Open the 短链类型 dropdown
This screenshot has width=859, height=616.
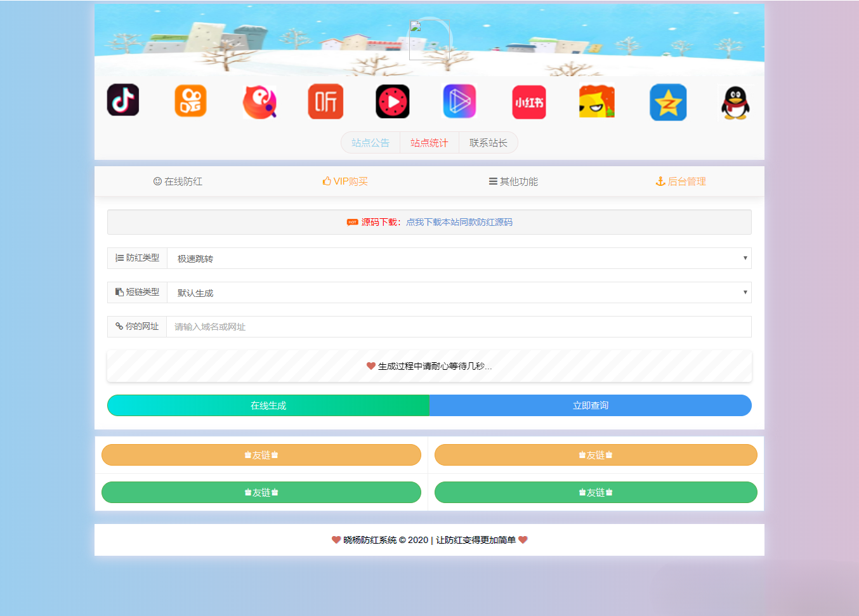pos(459,292)
